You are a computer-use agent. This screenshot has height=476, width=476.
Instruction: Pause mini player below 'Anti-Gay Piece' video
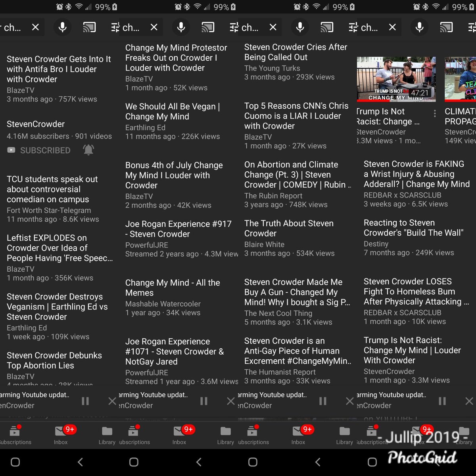pyautogui.click(x=323, y=401)
